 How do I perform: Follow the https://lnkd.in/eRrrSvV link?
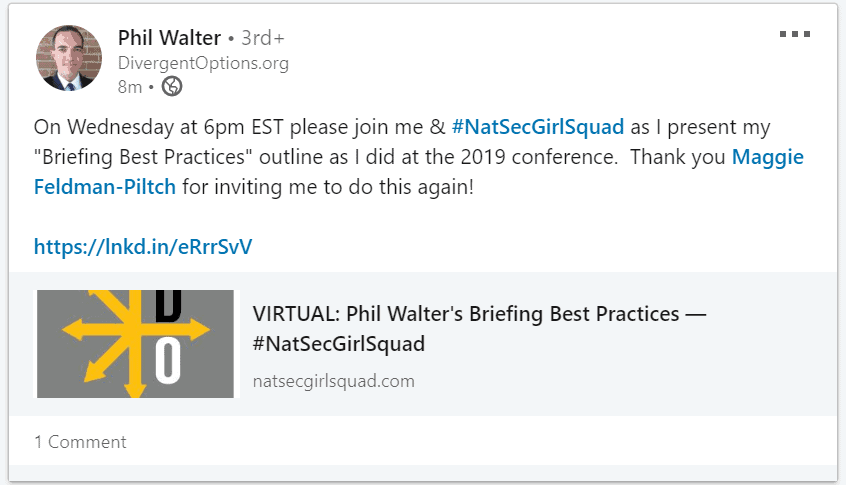[x=143, y=247]
